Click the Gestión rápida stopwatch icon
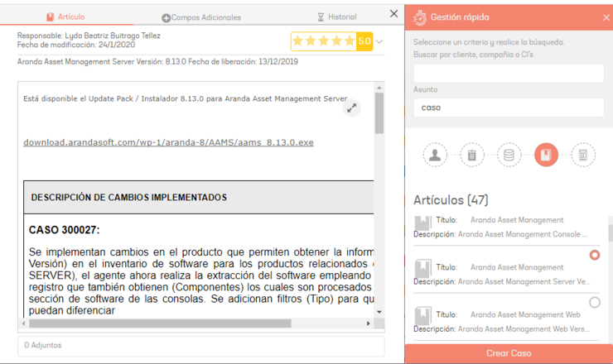This screenshot has width=613, height=364. (x=420, y=17)
